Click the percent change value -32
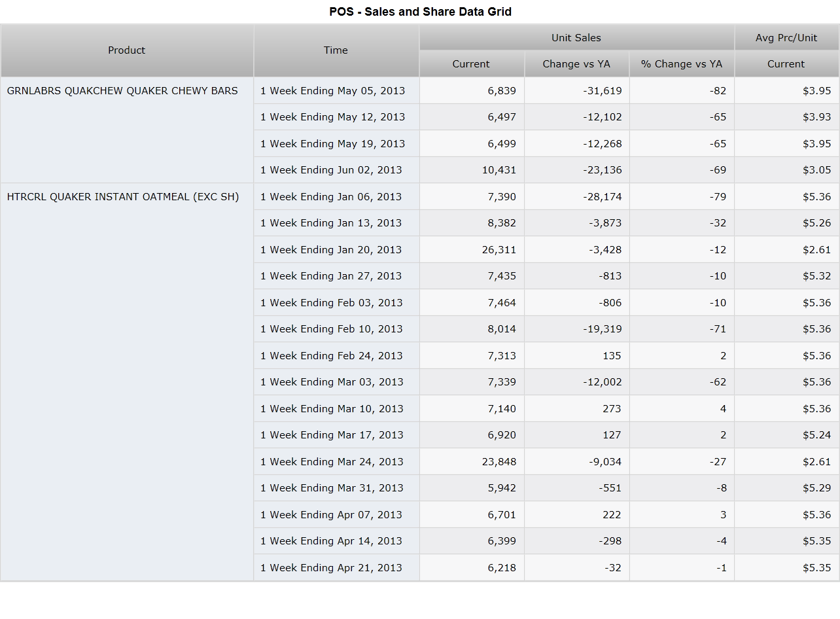Screen dimensions: 840x619 point(718,223)
